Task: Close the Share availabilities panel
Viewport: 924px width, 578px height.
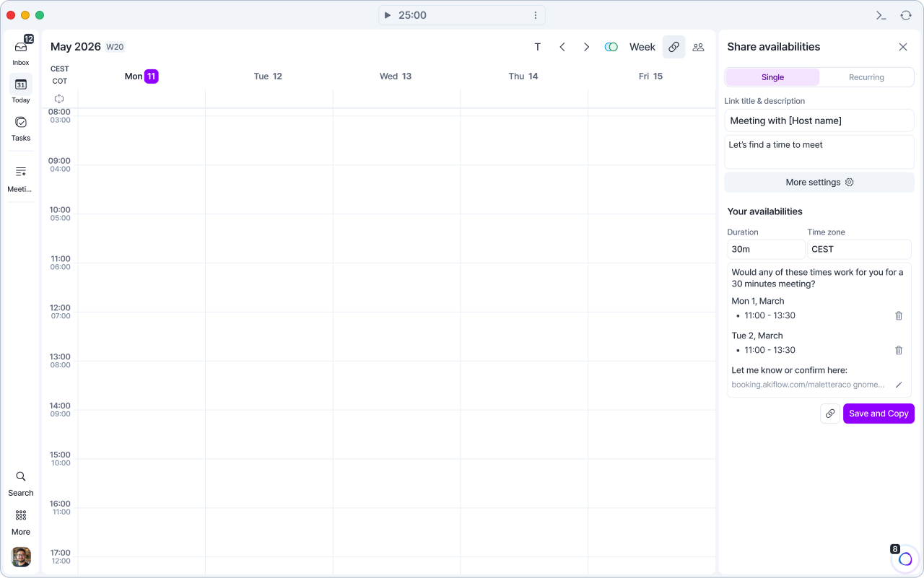Action: click(x=903, y=47)
